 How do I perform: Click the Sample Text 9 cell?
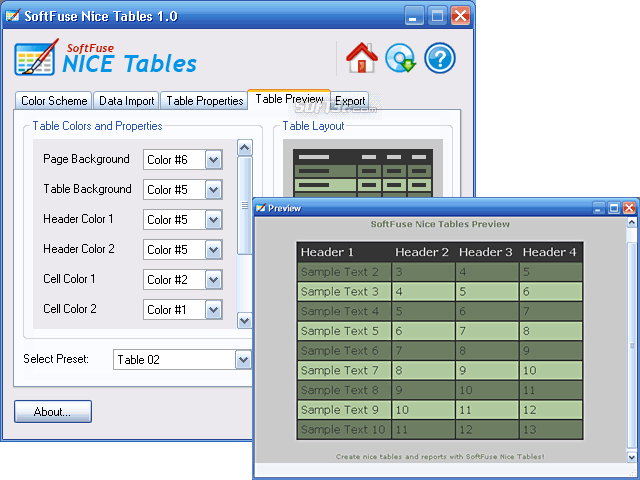click(344, 410)
